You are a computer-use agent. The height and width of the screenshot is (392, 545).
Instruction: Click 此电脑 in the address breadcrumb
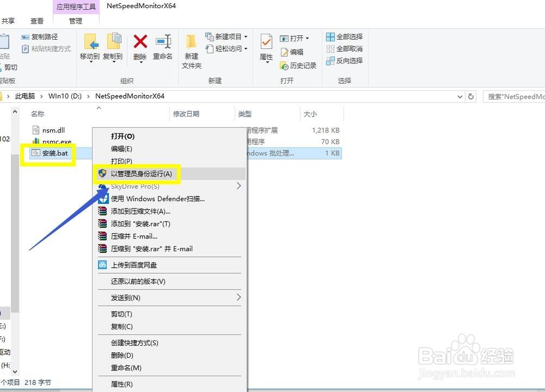click(x=25, y=96)
